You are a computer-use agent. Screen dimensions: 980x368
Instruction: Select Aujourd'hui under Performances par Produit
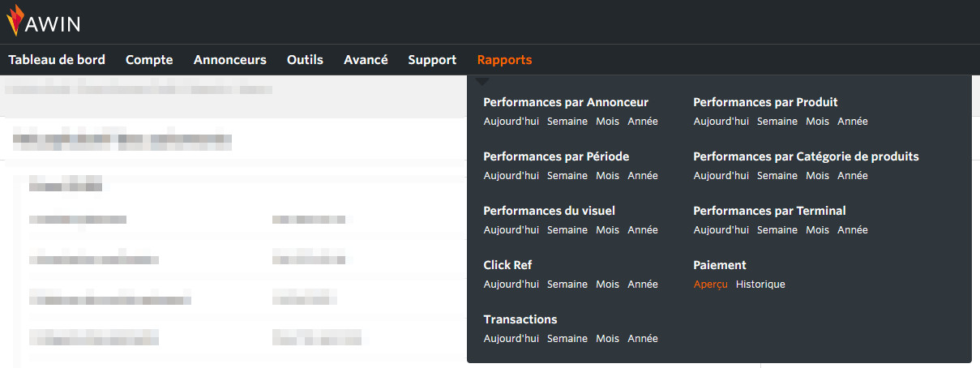pyautogui.click(x=721, y=122)
